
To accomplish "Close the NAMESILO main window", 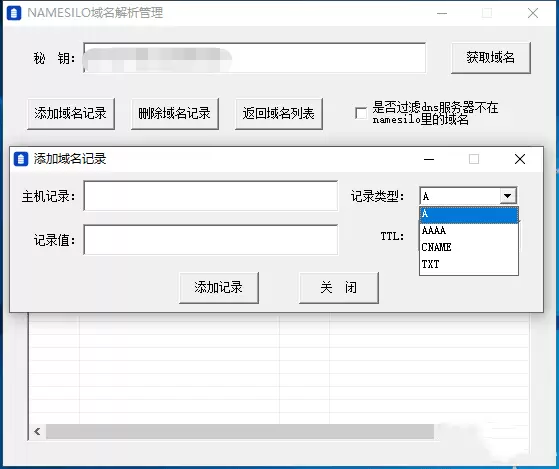I will coord(533,13).
